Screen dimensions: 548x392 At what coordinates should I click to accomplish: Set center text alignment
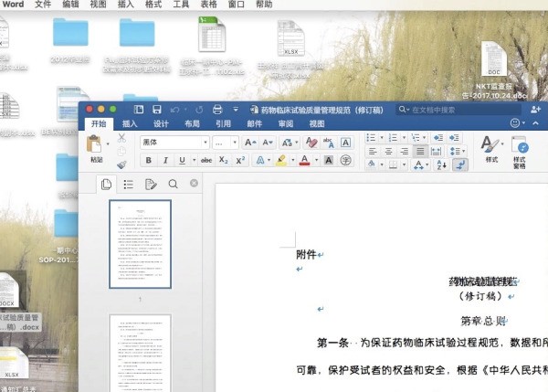pos(388,152)
